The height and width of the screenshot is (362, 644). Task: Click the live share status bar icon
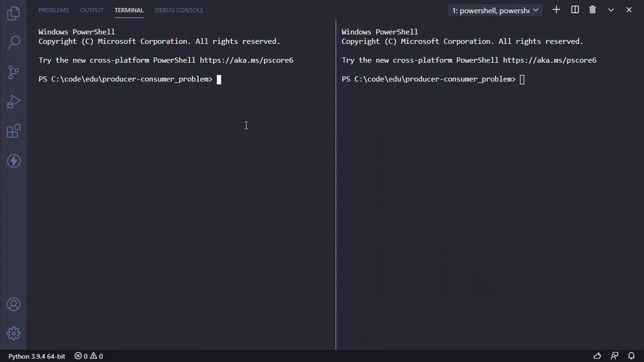614,356
